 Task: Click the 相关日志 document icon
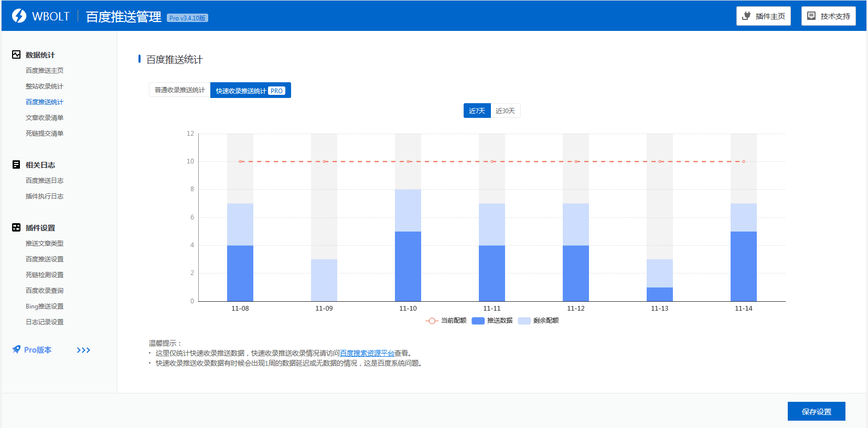point(16,164)
